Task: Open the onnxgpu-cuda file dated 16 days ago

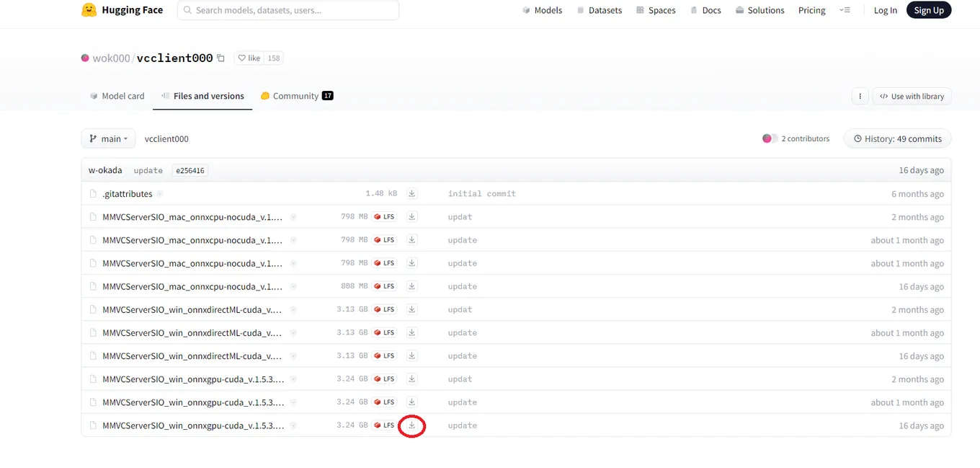Action: [x=193, y=425]
